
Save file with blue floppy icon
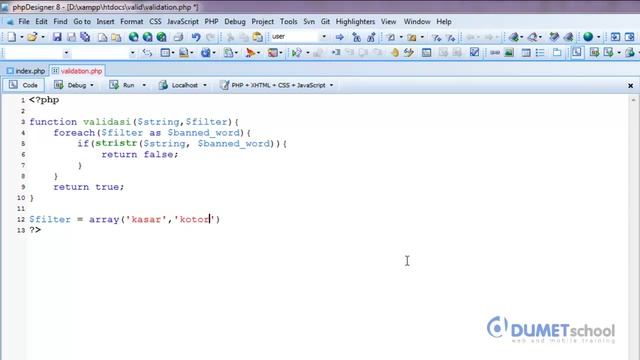(57, 37)
